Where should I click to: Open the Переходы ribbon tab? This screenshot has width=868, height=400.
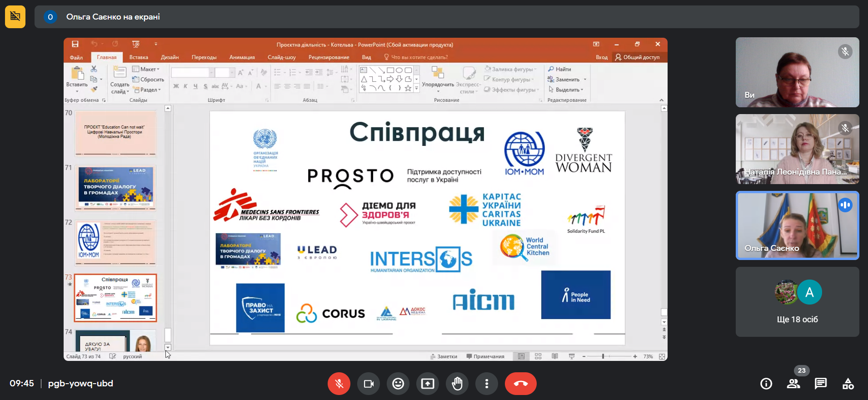click(x=204, y=57)
